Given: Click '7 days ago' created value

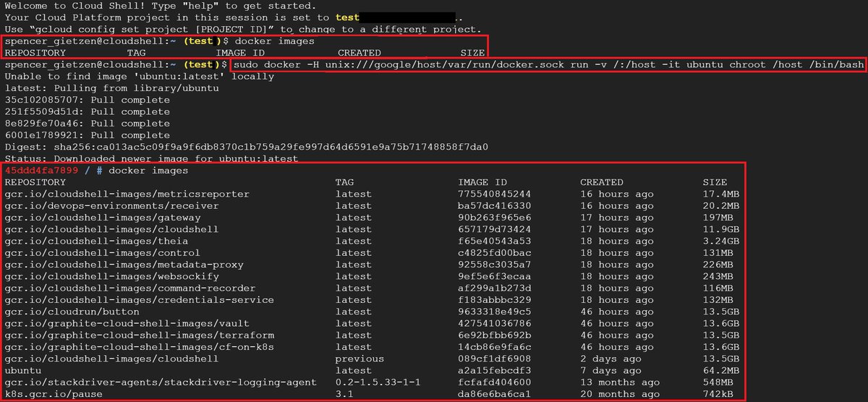Looking at the screenshot, I should tap(610, 370).
